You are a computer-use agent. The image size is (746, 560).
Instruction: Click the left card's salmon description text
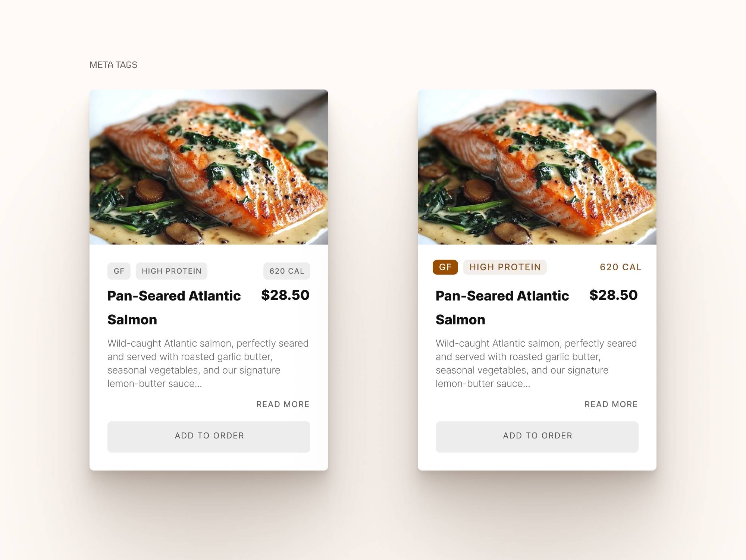208,364
